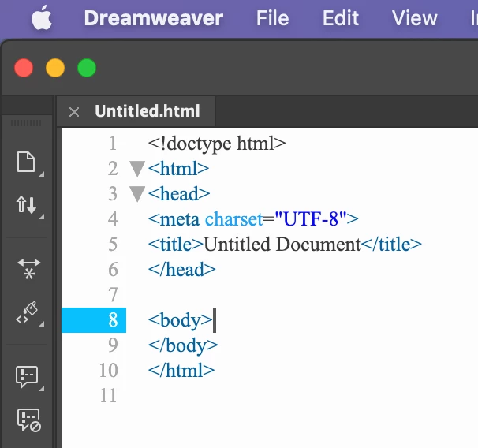Place cursor in the doctype html line
Screen dimensions: 478x448
click(217, 144)
